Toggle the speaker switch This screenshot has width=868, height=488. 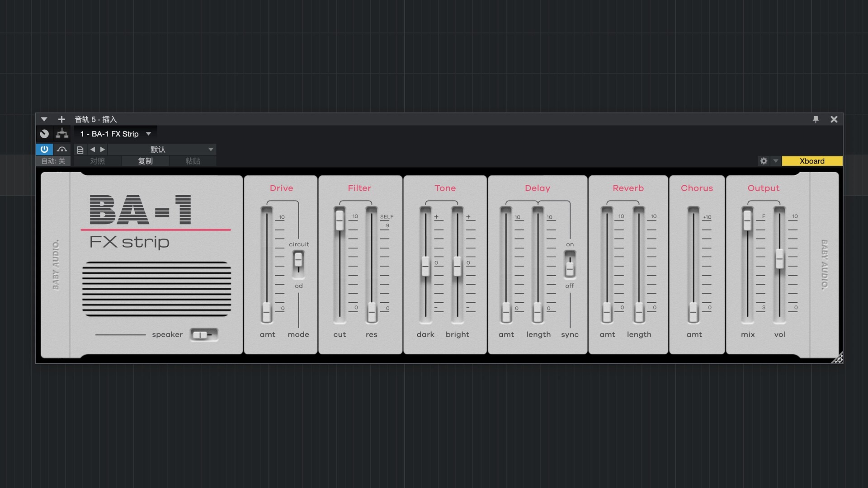pos(203,335)
